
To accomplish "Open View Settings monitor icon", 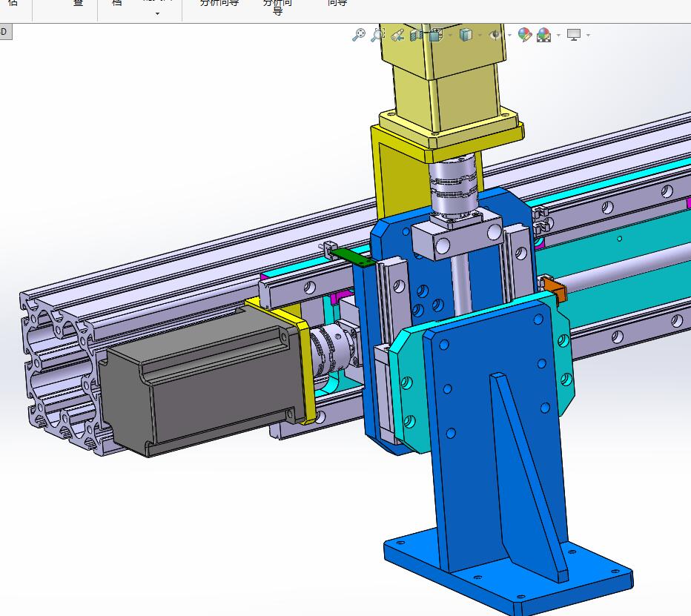I will [574, 35].
